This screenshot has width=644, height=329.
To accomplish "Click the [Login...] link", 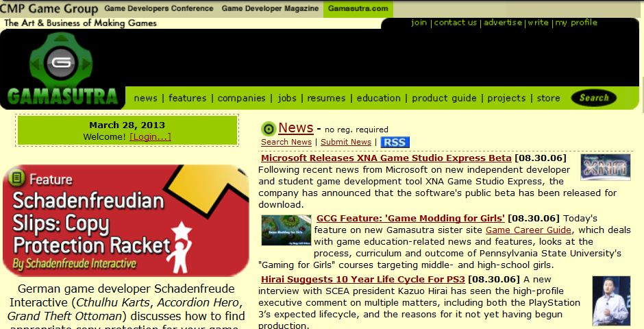I will tap(150, 137).
